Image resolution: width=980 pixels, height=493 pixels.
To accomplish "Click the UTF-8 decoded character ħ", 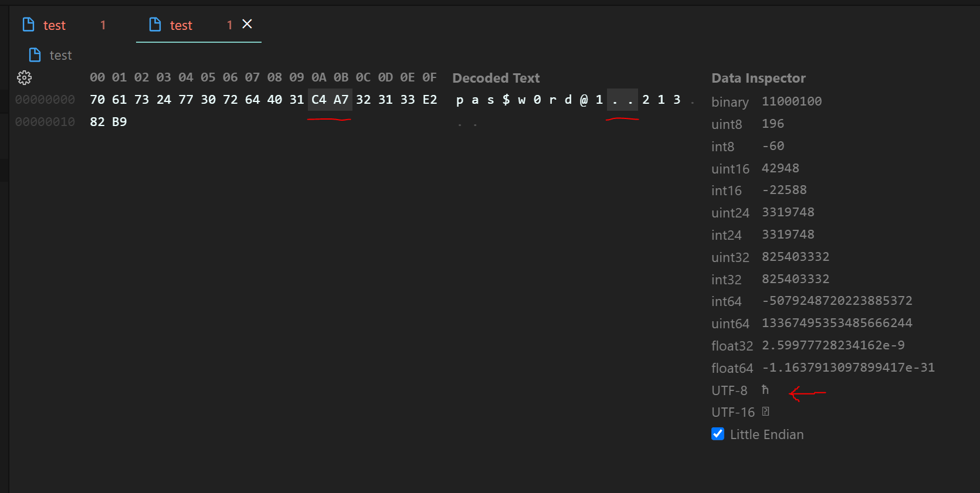I will pos(765,390).
